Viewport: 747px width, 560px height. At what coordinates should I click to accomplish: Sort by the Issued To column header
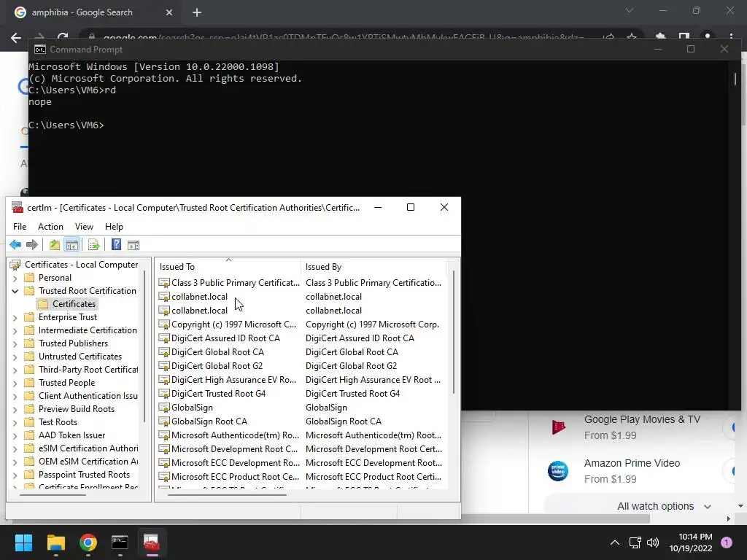tap(228, 267)
